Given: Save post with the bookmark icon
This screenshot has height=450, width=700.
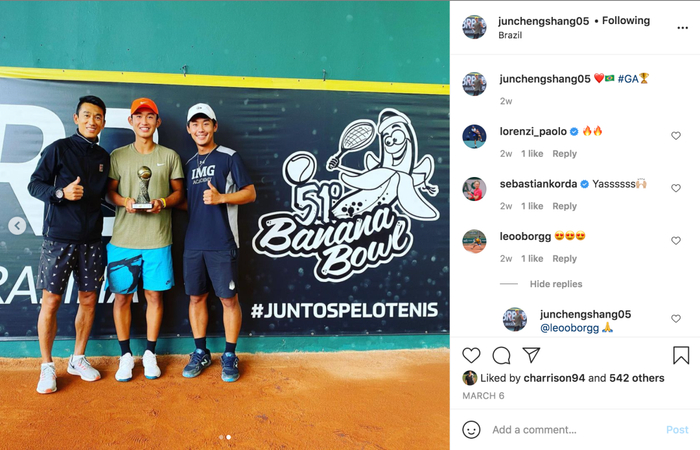Looking at the screenshot, I should click(x=681, y=355).
